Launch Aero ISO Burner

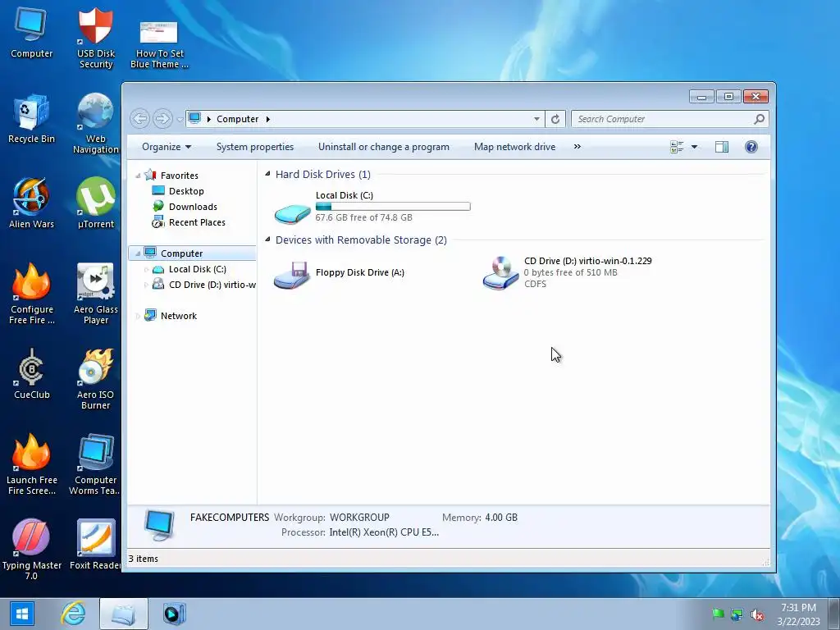(x=95, y=378)
